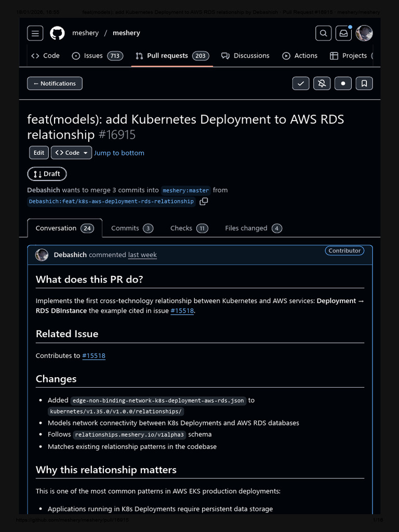Click the Edit title button
Viewport: 399px width, 532px height.
point(39,153)
